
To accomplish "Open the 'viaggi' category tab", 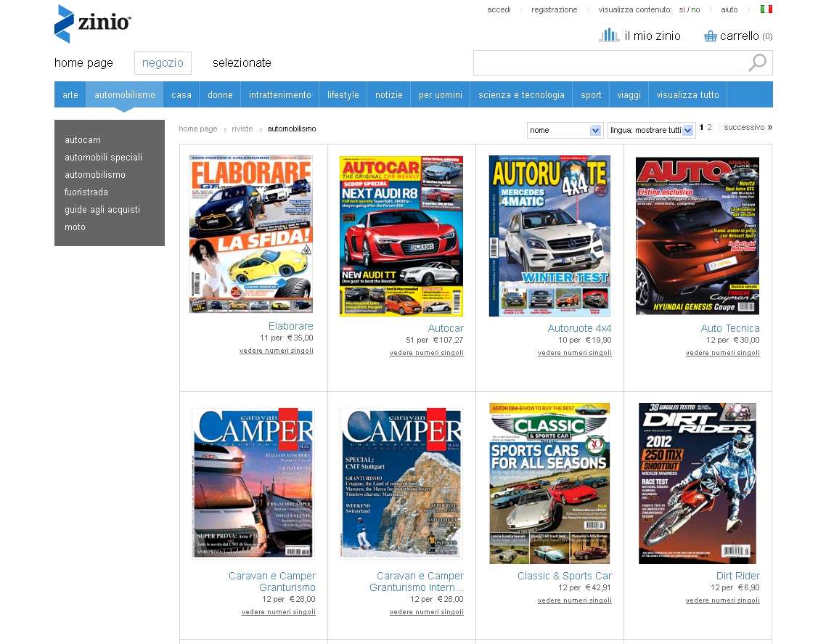I will coord(629,95).
